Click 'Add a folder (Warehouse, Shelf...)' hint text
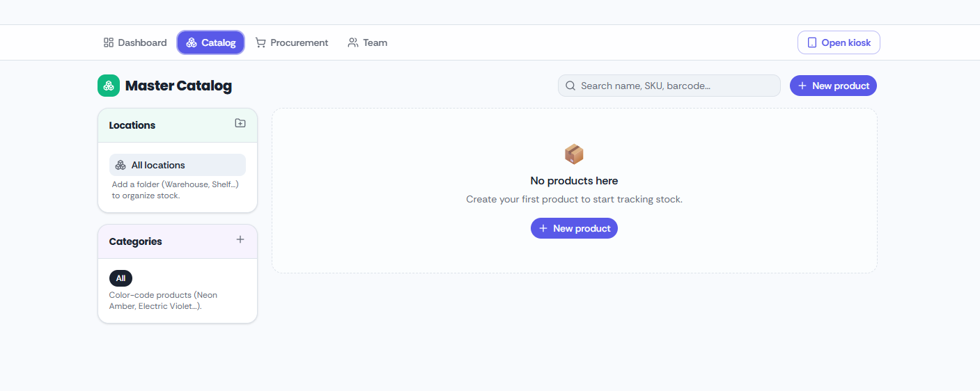 176,190
